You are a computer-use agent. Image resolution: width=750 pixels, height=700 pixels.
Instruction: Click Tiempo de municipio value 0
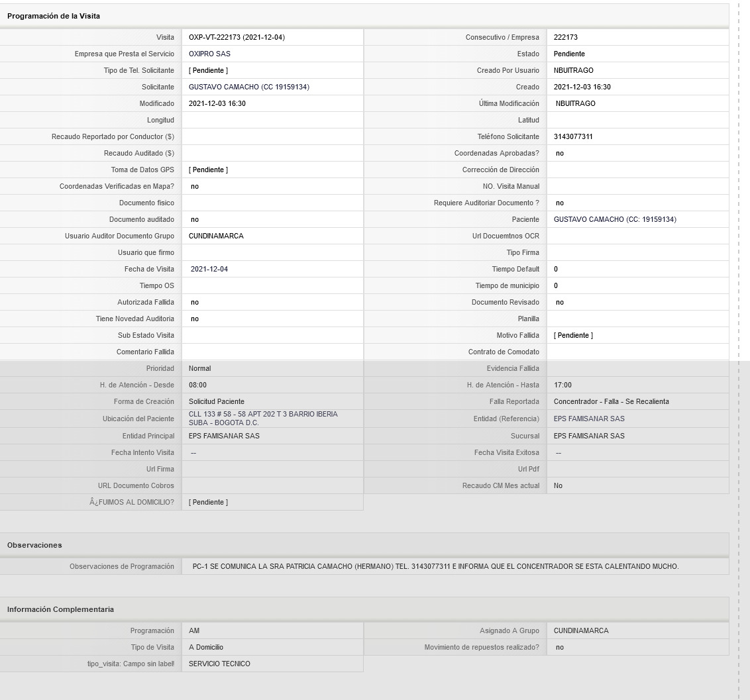click(556, 286)
